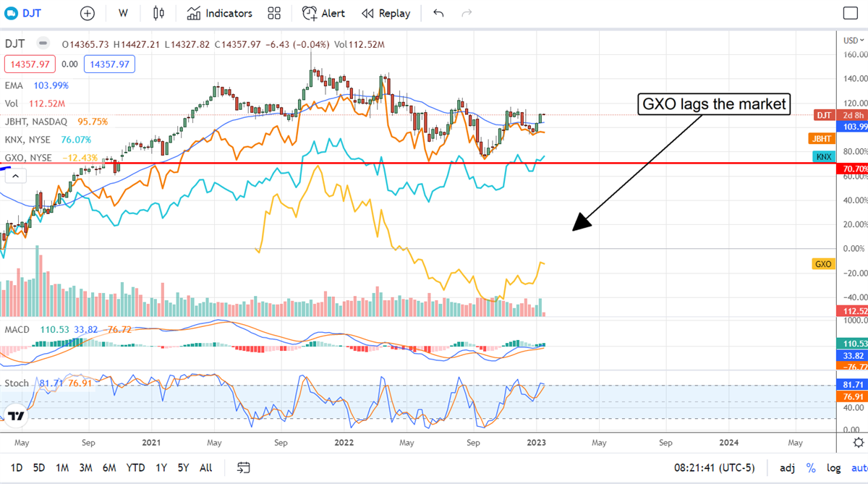The height and width of the screenshot is (484, 868).
Task: Toggle the adj price adjustment option
Action: [x=788, y=467]
